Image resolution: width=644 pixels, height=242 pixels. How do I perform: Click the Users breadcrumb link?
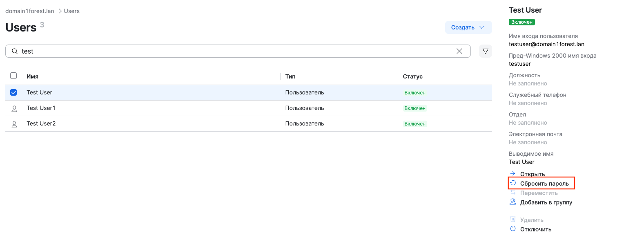coord(71,11)
